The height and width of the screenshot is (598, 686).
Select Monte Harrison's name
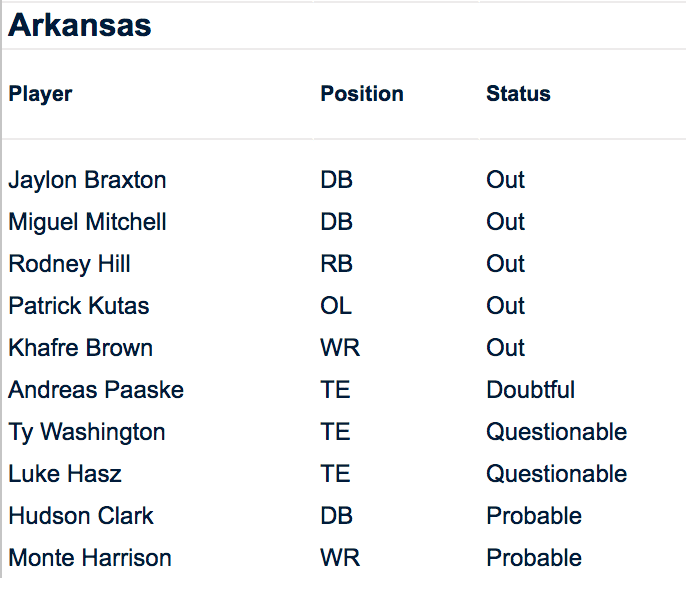[x=90, y=558]
